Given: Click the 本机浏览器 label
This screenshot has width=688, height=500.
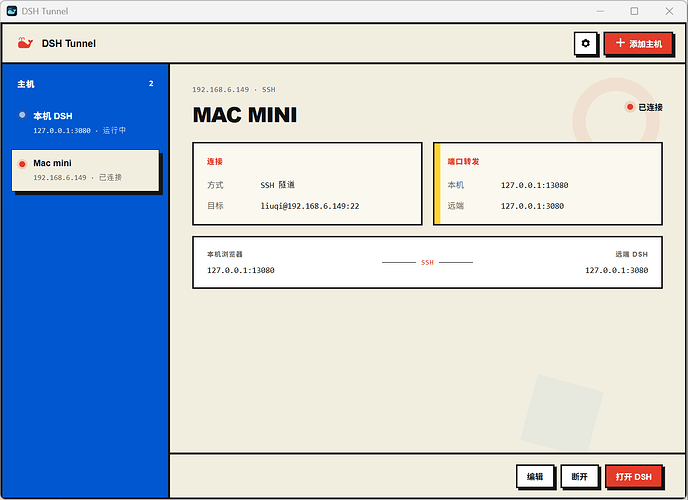Looking at the screenshot, I should (225, 254).
